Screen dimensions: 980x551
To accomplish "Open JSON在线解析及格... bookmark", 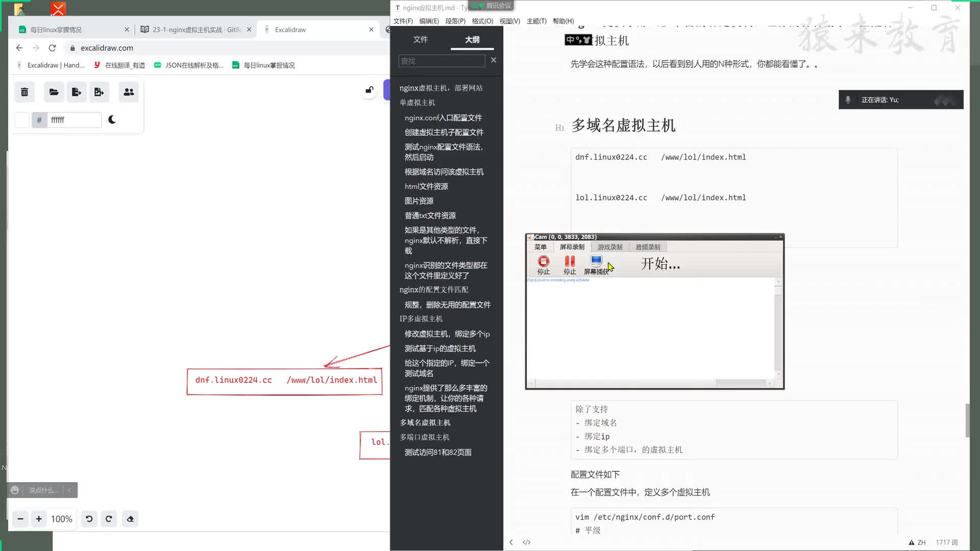I will pos(189,65).
